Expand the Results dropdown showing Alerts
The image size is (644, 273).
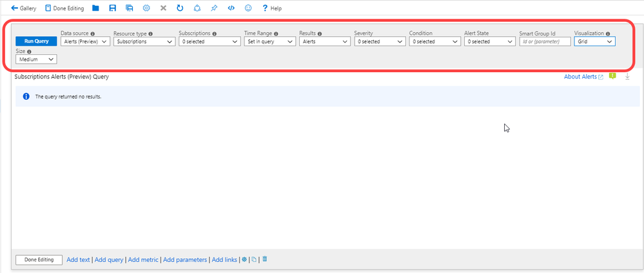(x=325, y=41)
